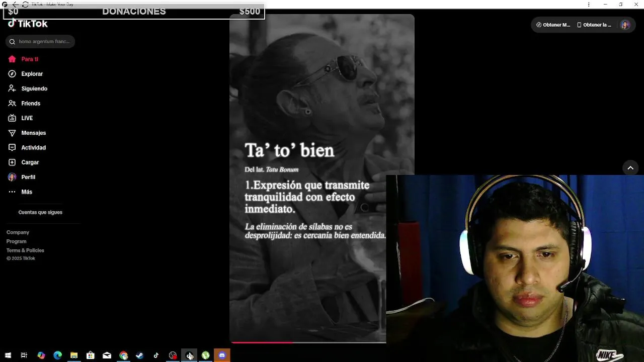Image resolution: width=644 pixels, height=362 pixels.
Task: Select 'Cuentas que sigues' heading
Action: tap(40, 212)
